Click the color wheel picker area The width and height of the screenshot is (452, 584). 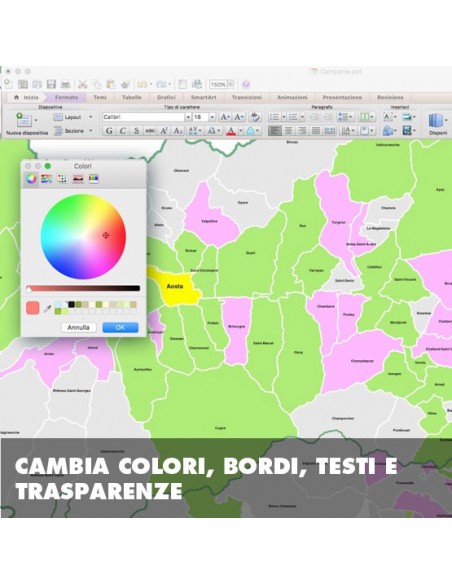coord(83,237)
